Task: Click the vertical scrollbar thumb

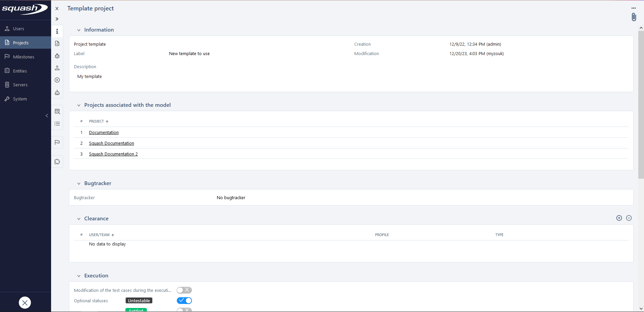Action: coord(641,105)
